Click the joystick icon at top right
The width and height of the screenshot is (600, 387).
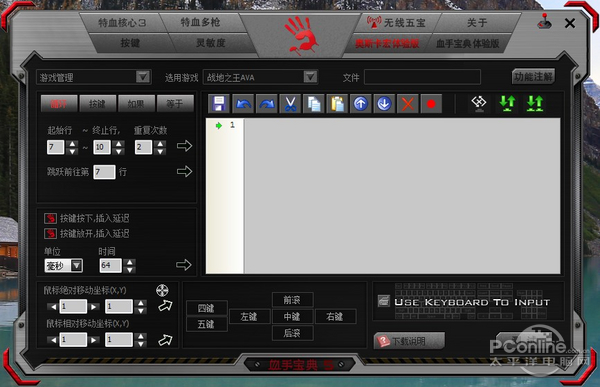coord(545,22)
